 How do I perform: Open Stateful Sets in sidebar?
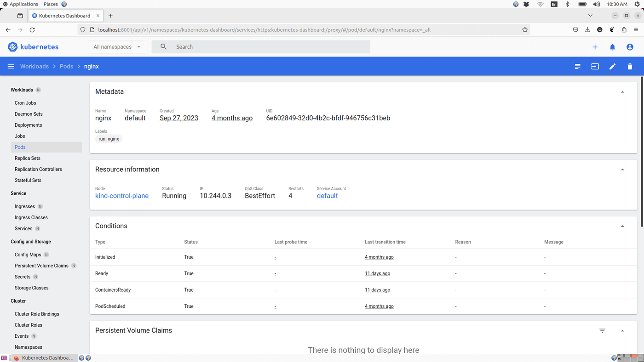(28, 180)
